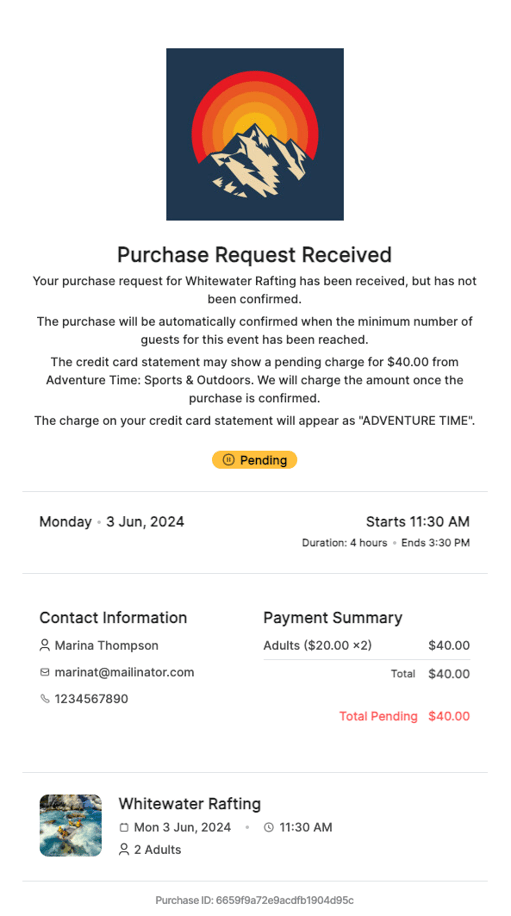Click the person icon beside Marina Thompson
The width and height of the screenshot is (511, 916).
pyautogui.click(x=44, y=646)
